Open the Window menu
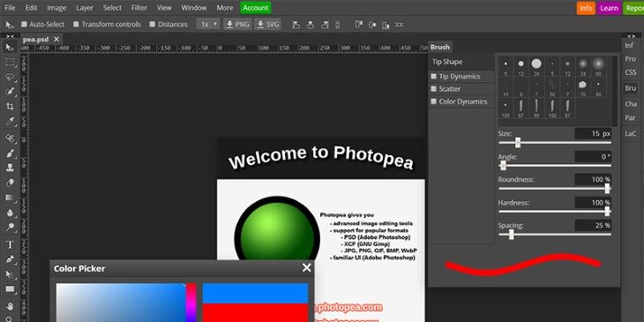The height and width of the screenshot is (322, 644). point(194,8)
